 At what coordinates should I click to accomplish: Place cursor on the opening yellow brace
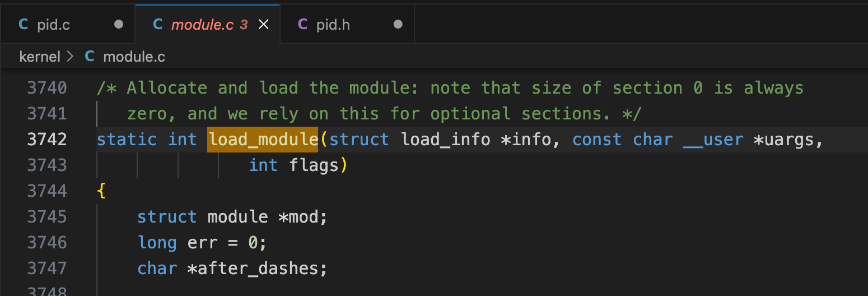tap(101, 191)
